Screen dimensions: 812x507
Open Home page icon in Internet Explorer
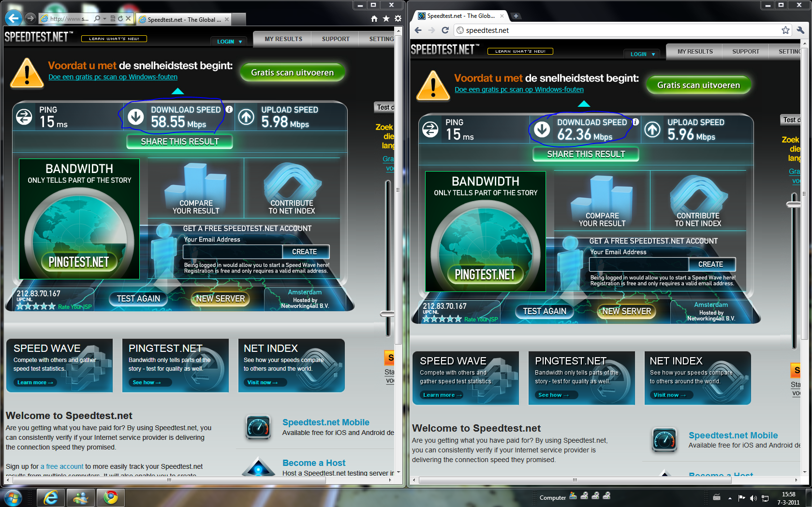[374, 19]
